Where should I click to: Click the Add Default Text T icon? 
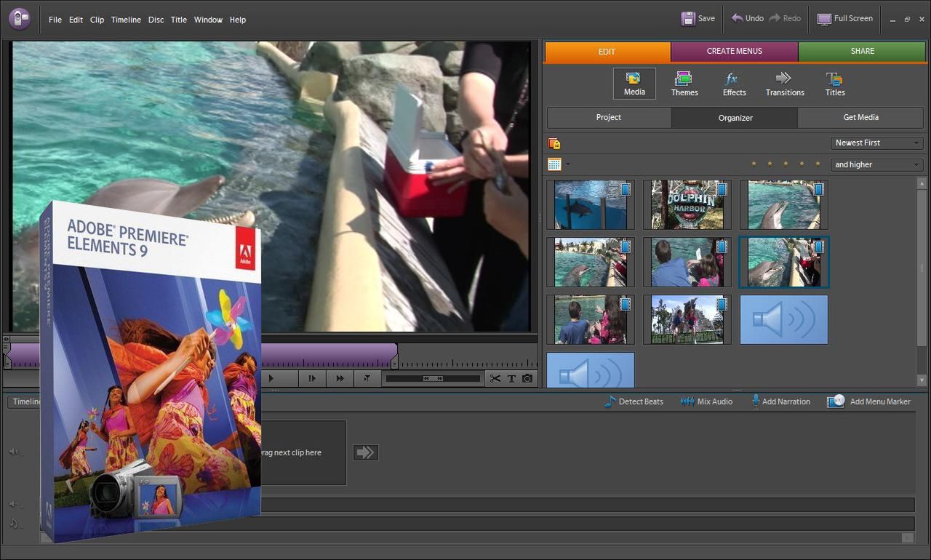511,378
